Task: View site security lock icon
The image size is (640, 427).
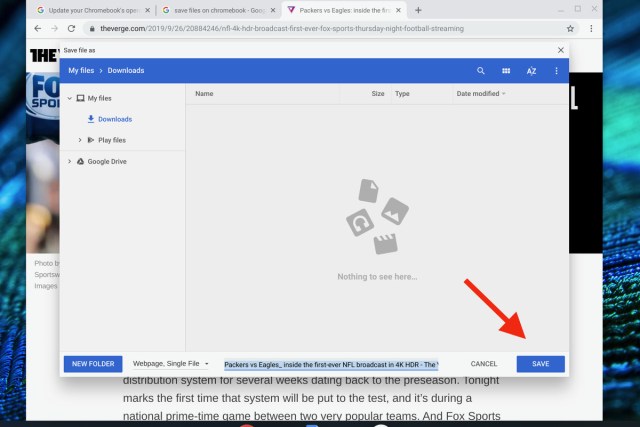Action: (92, 29)
